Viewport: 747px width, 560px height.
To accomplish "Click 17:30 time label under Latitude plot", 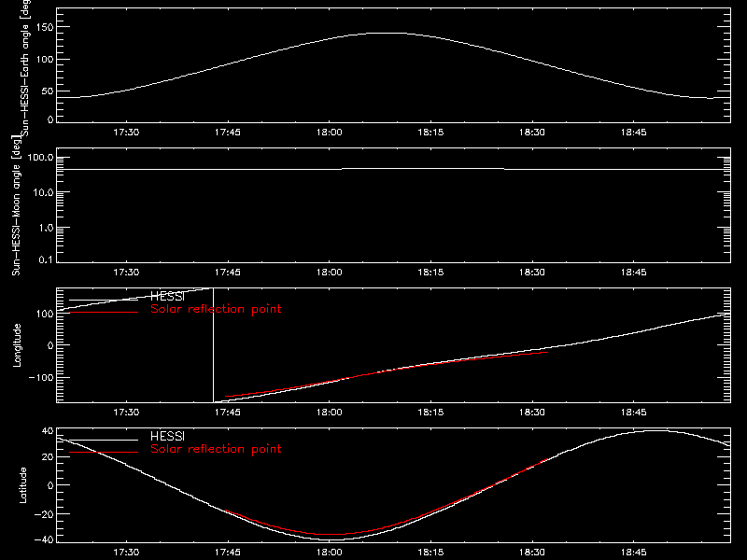I will 126,553.
